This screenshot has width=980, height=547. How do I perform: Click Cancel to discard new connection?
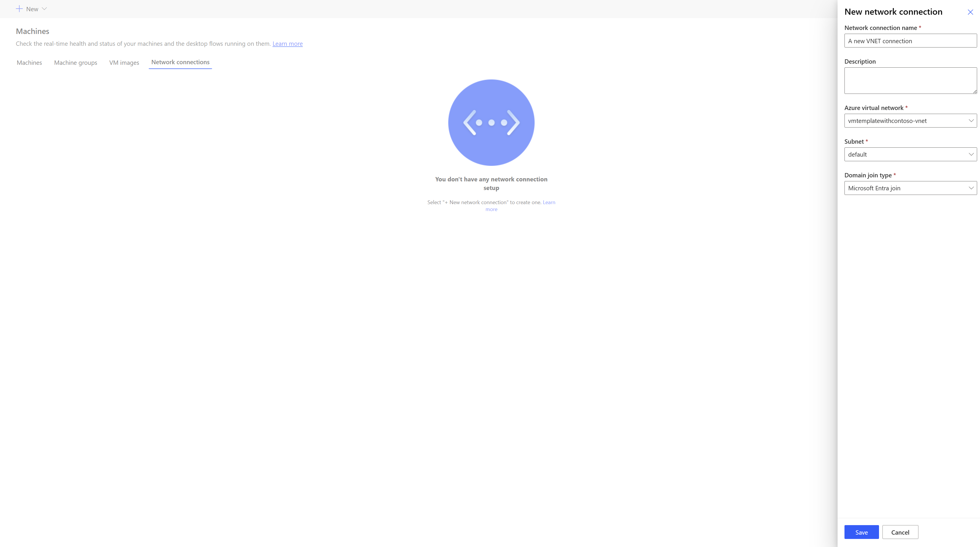coord(900,531)
